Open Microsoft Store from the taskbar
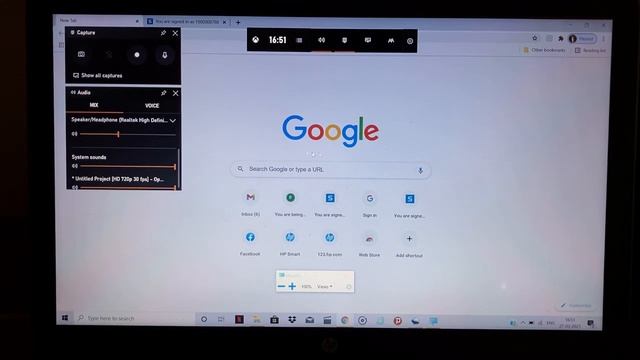The height and width of the screenshot is (360, 640). coord(274,320)
